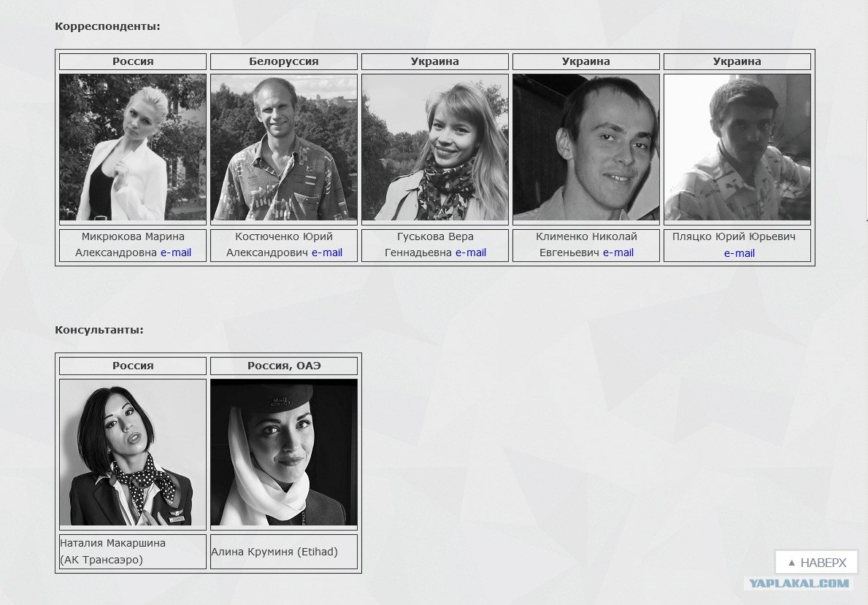The width and height of the screenshot is (868, 605).
Task: Open e-mail link for Микрюкова Марина
Action: pos(175,253)
